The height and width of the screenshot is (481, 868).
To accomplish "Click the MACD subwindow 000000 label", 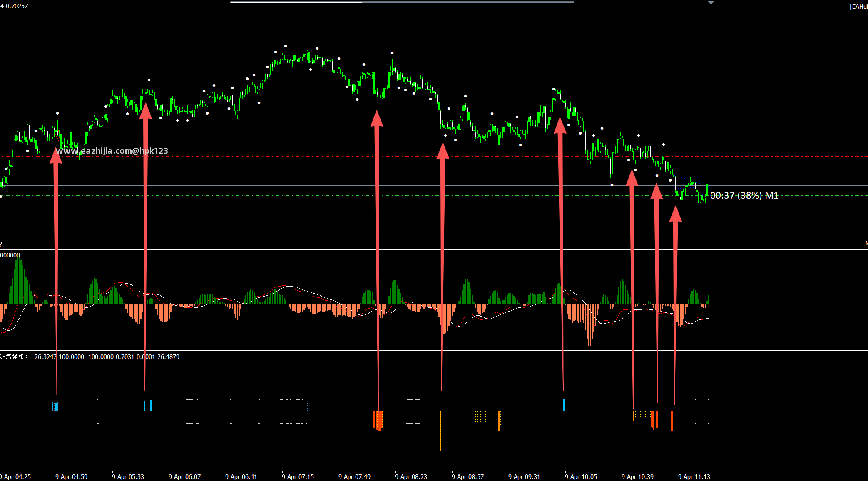I will point(10,255).
